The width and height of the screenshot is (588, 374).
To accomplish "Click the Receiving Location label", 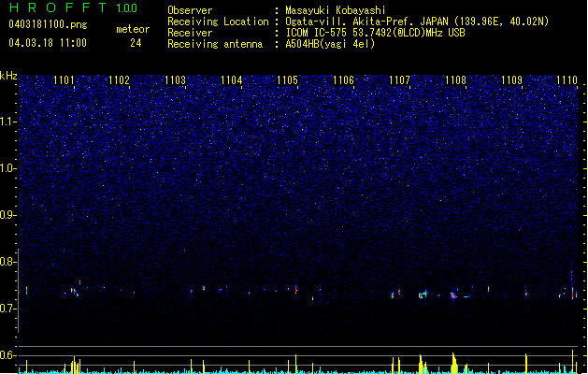I will click(218, 22).
